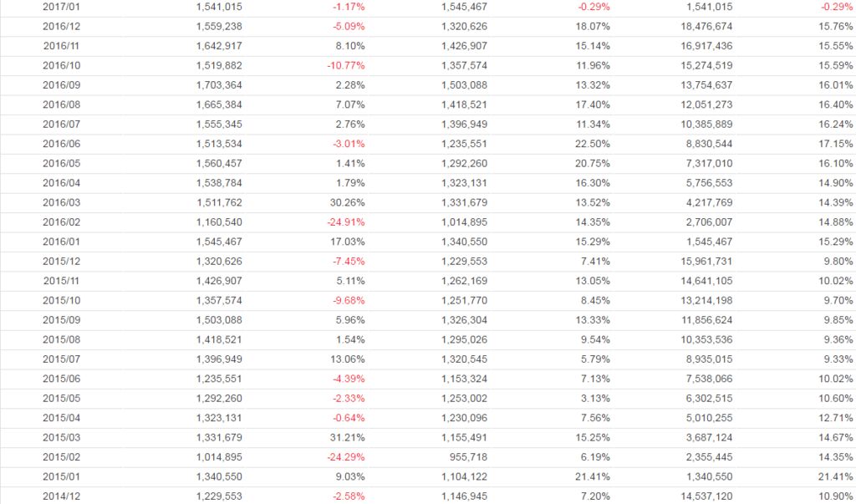This screenshot has height=504, width=856.
Task: Click the red -24.91% value
Action: point(344,221)
